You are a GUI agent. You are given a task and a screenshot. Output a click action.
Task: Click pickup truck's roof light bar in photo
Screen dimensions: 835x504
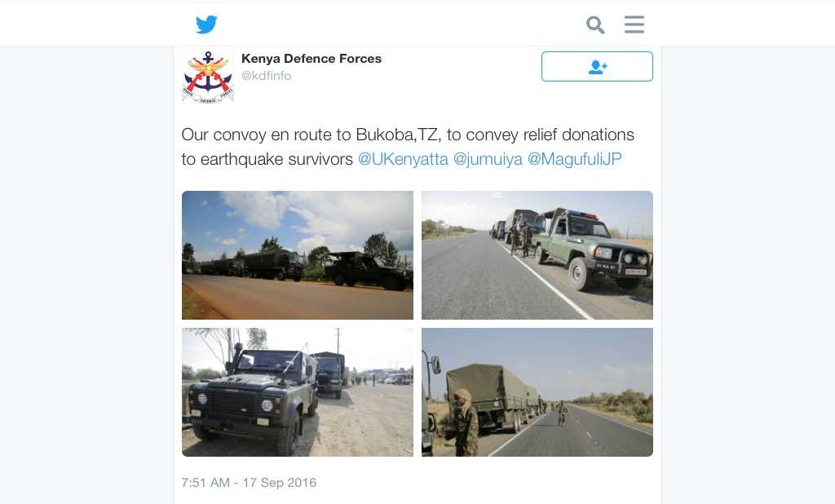582,214
